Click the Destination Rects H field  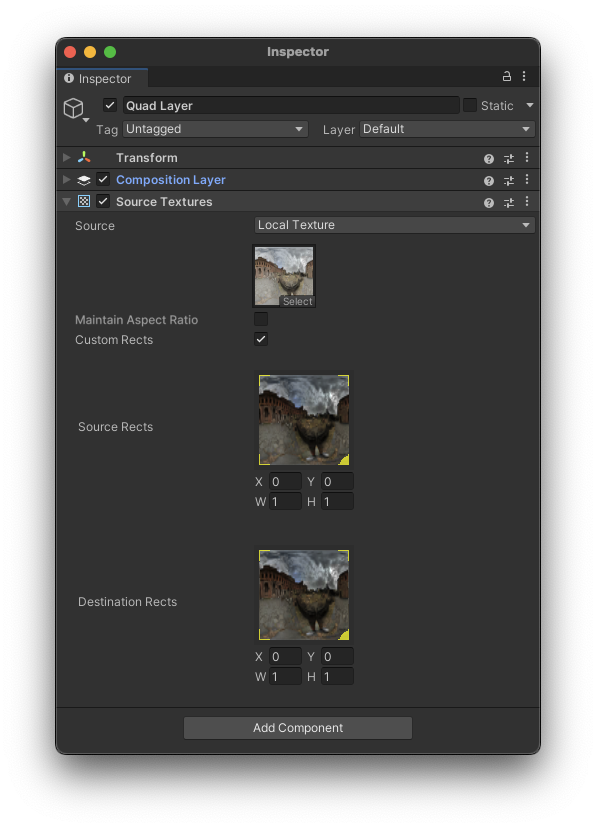[x=337, y=676]
